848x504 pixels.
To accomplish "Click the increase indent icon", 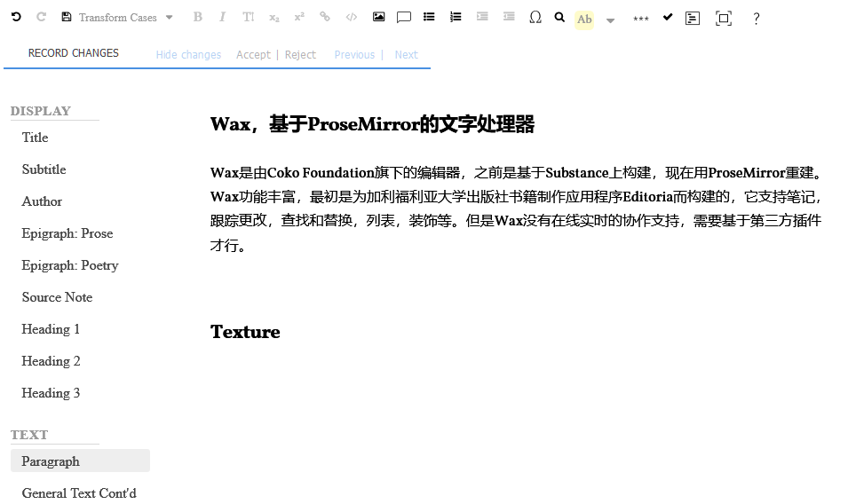I will 482,17.
